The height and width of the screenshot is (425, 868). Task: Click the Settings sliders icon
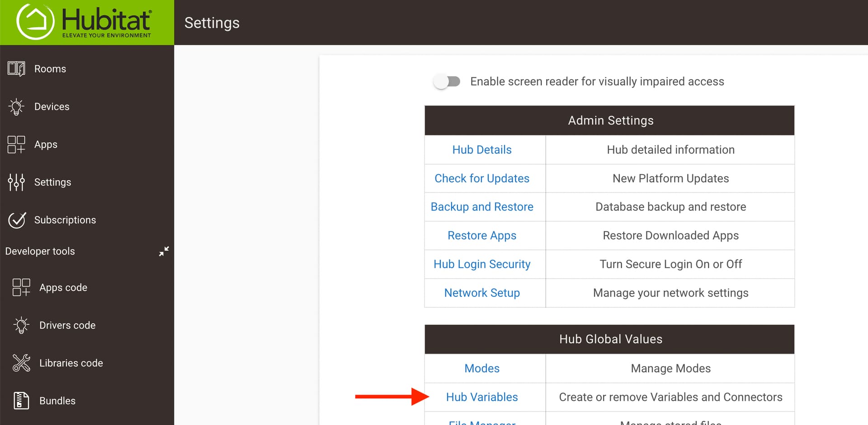(x=16, y=182)
